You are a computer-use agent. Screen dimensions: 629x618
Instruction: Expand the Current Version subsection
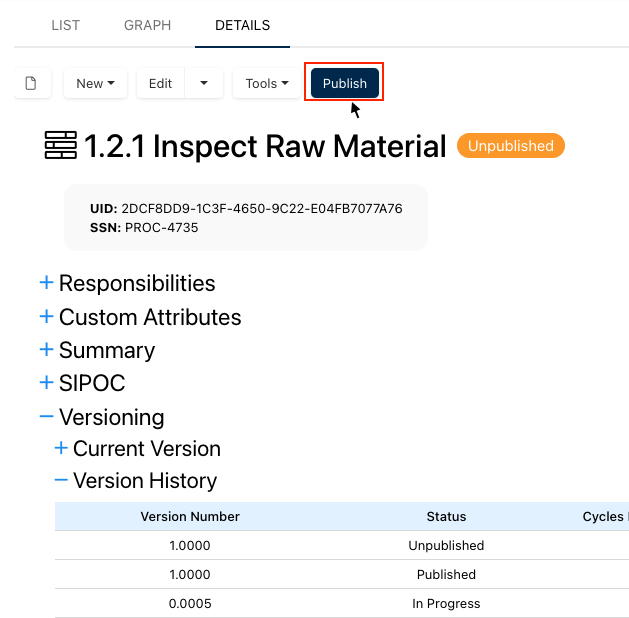[x=61, y=448]
